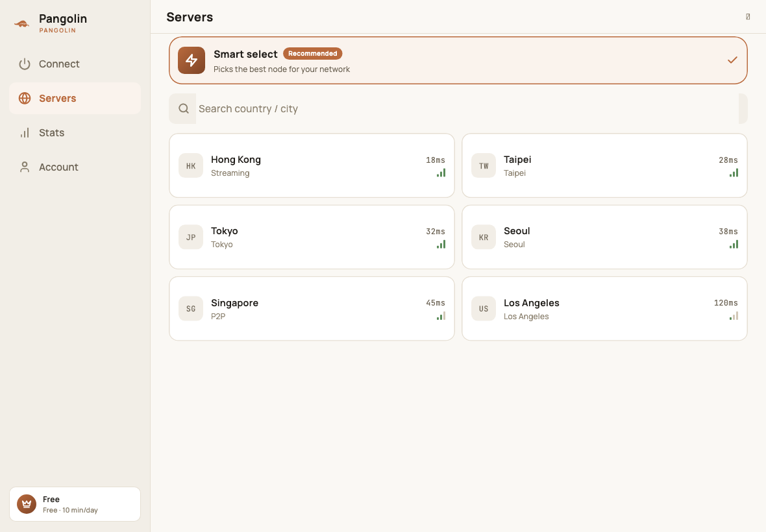The image size is (766, 532).
Task: Click the US country badge
Action: (484, 309)
